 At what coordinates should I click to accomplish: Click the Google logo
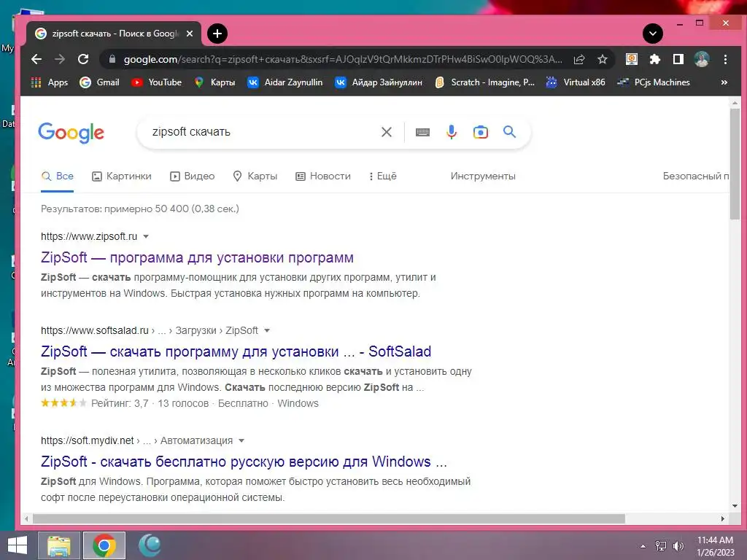click(71, 133)
